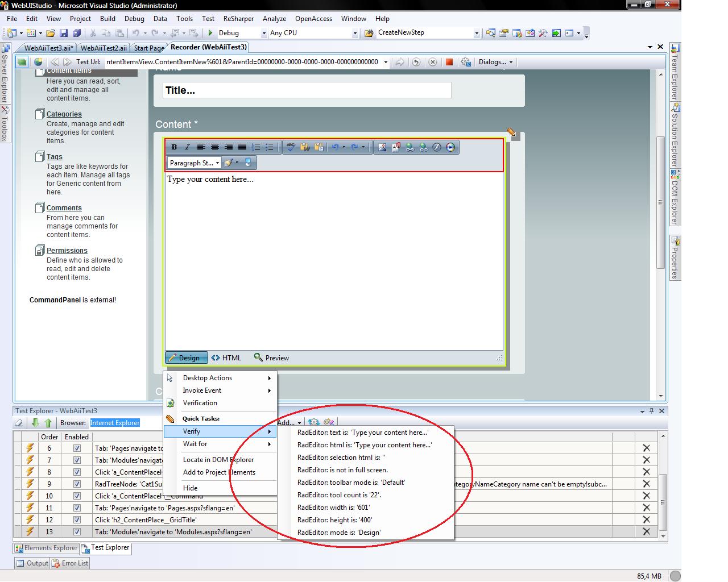
Task: Open the image manager icon in editor
Action: tap(382, 147)
